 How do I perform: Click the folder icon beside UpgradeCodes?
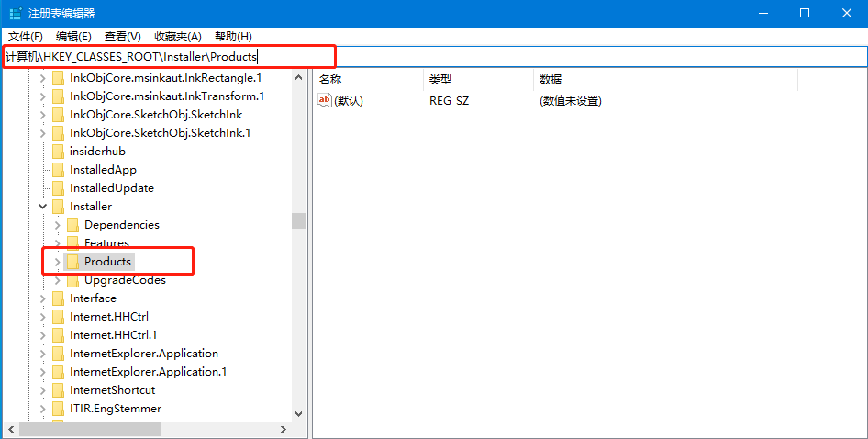(72, 280)
